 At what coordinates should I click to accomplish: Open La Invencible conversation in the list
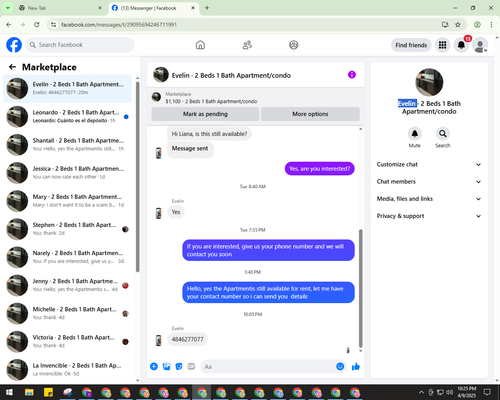[67, 369]
